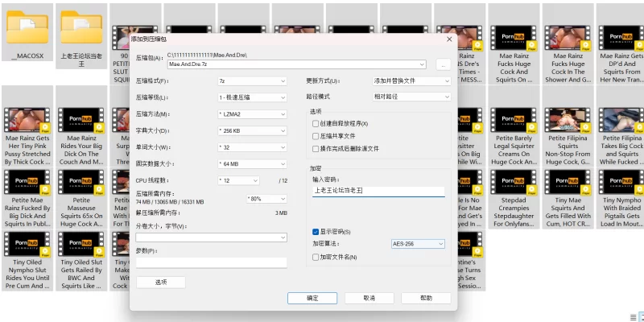The image size is (644, 322).
Task: Open 更新方式 dropdown showing 添加并替换文件
Action: coord(411,81)
